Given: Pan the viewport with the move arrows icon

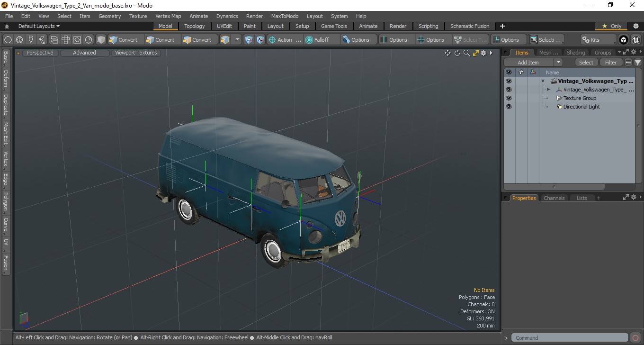Looking at the screenshot, I should (447, 53).
